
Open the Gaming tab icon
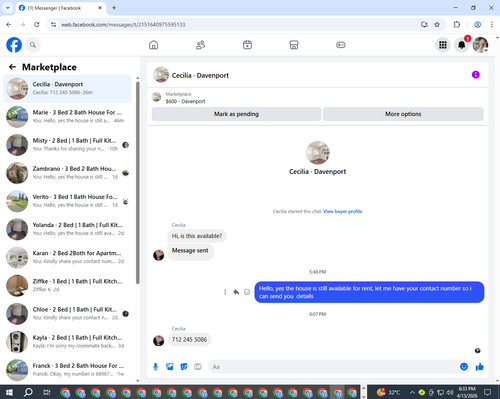(341, 45)
